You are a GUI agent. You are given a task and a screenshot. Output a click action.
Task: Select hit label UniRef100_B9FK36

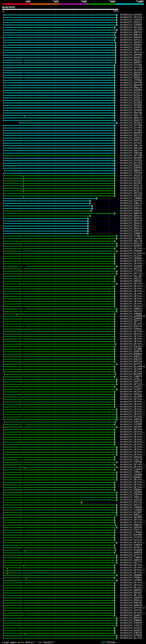point(131,140)
